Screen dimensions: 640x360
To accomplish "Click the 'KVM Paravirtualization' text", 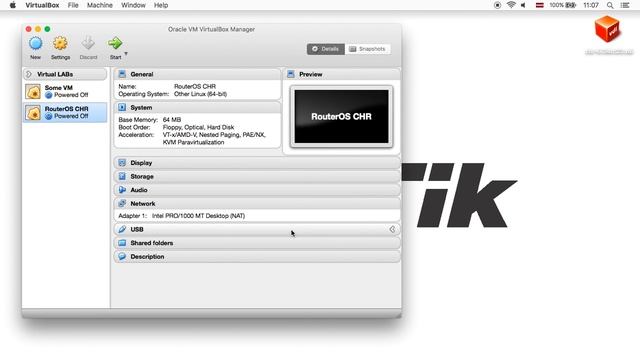I will tap(193, 142).
